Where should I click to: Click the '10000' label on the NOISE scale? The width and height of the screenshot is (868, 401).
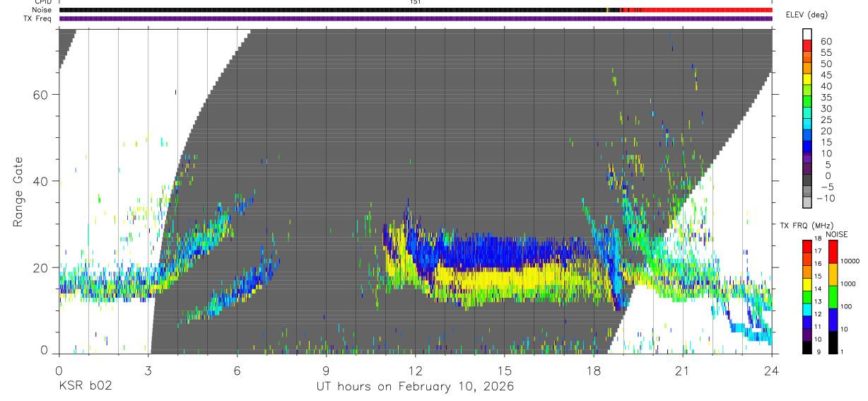point(850,261)
